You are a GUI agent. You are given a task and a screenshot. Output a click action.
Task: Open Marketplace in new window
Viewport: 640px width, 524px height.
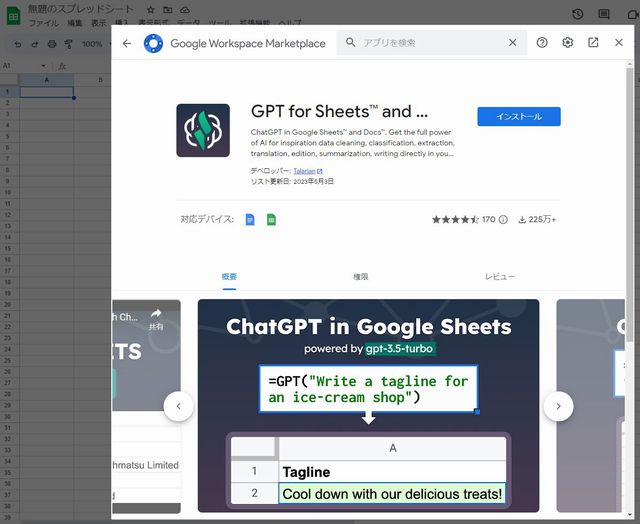tap(593, 42)
